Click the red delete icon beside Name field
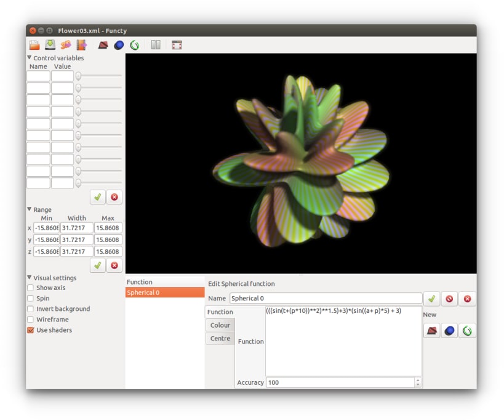504x420 pixels. click(467, 299)
